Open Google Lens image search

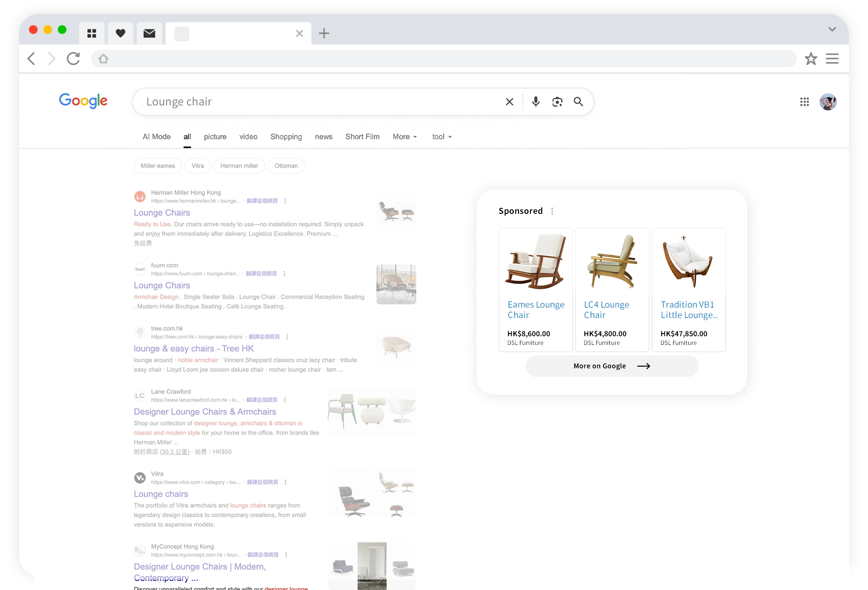557,102
